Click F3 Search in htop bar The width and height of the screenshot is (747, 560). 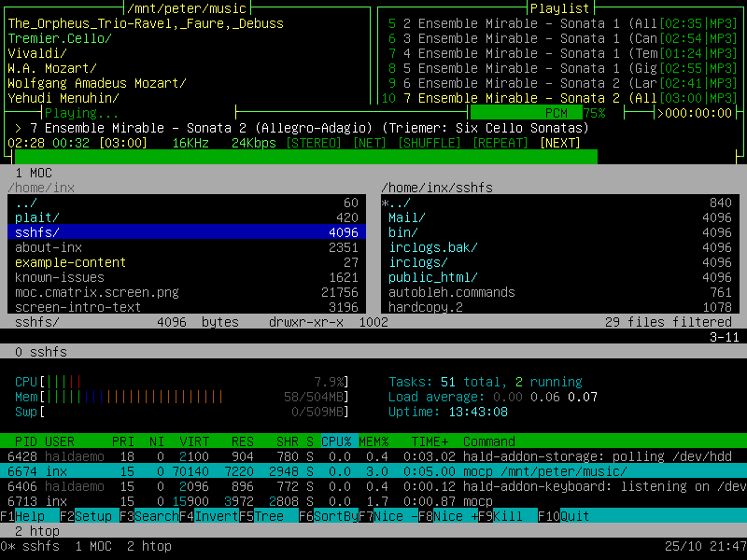click(x=152, y=516)
